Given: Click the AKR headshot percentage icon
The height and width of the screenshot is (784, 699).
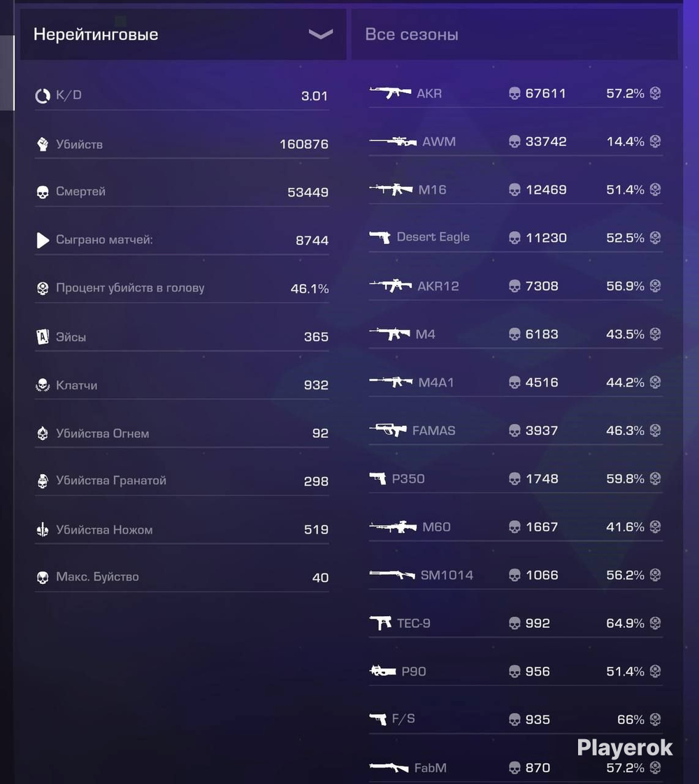Looking at the screenshot, I should pos(655,93).
